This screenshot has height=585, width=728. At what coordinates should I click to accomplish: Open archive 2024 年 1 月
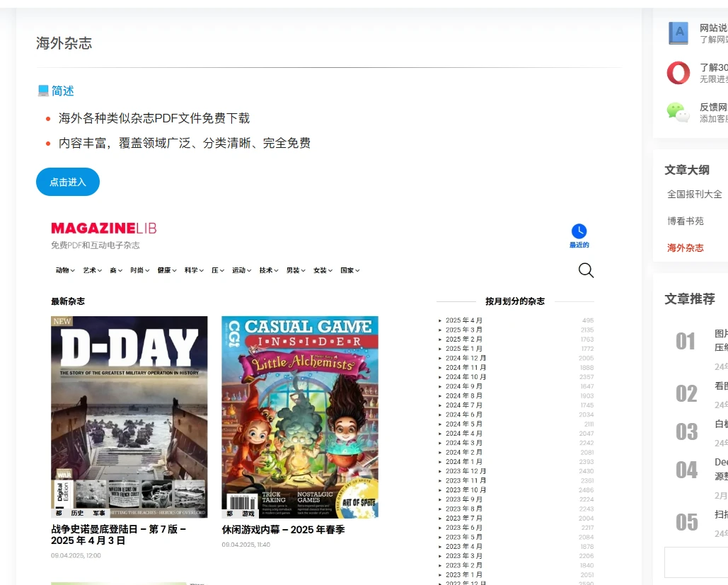click(464, 461)
